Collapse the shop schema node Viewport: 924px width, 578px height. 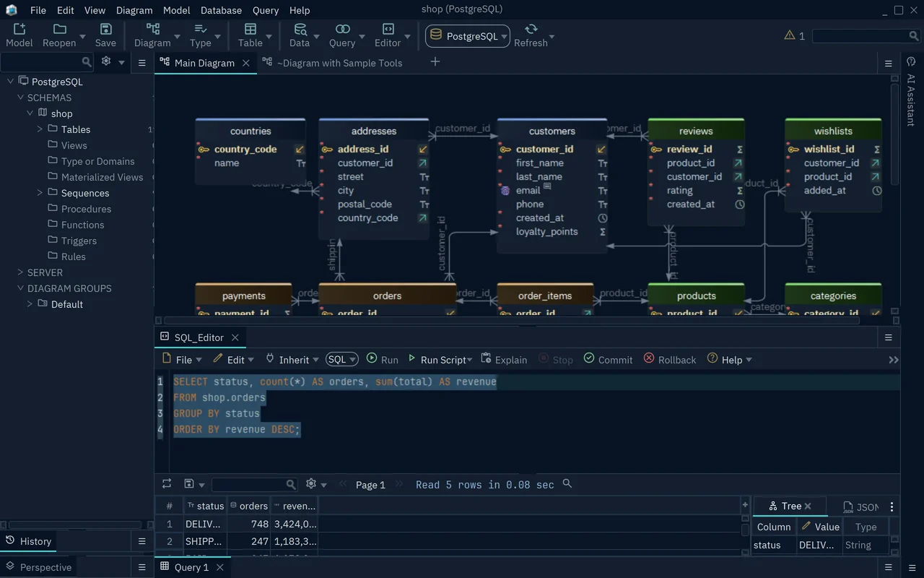pos(30,113)
